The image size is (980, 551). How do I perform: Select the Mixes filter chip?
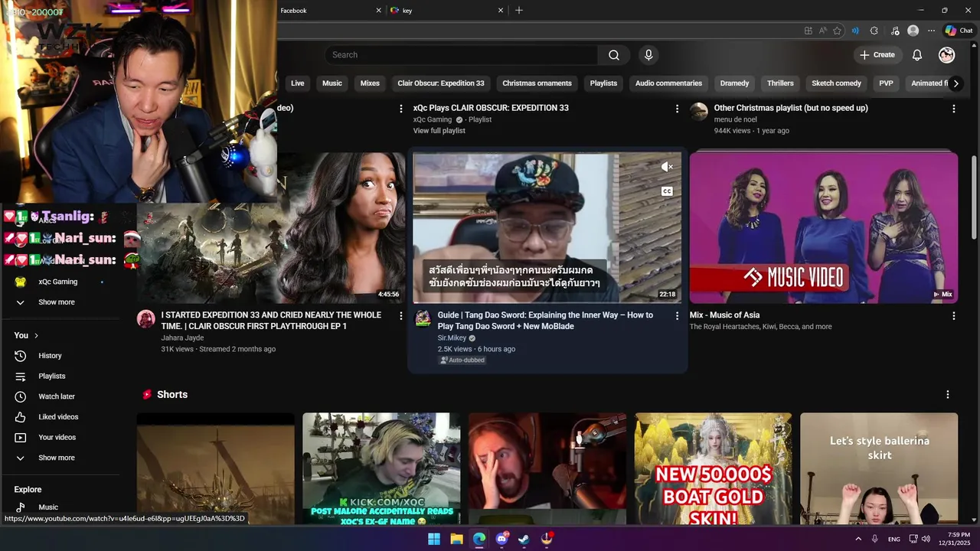pos(370,83)
